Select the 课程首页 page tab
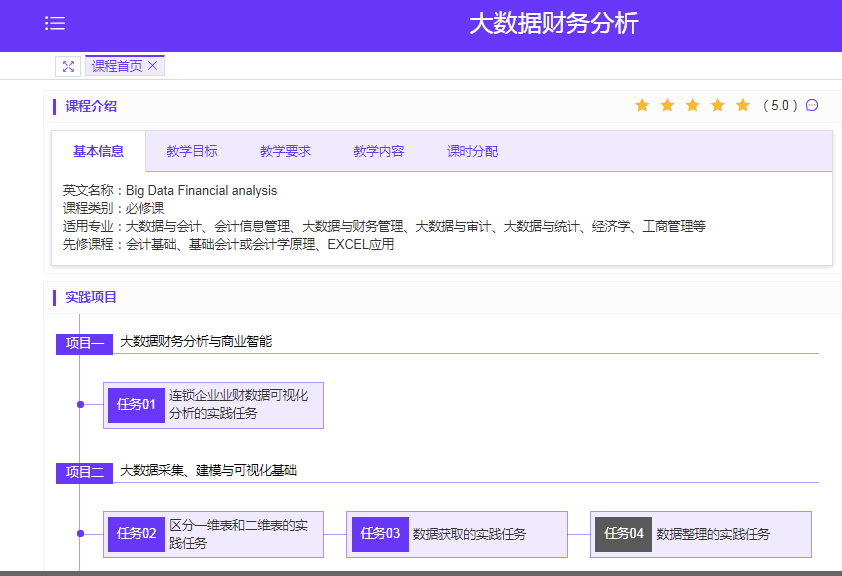The width and height of the screenshot is (842, 576). coord(117,66)
